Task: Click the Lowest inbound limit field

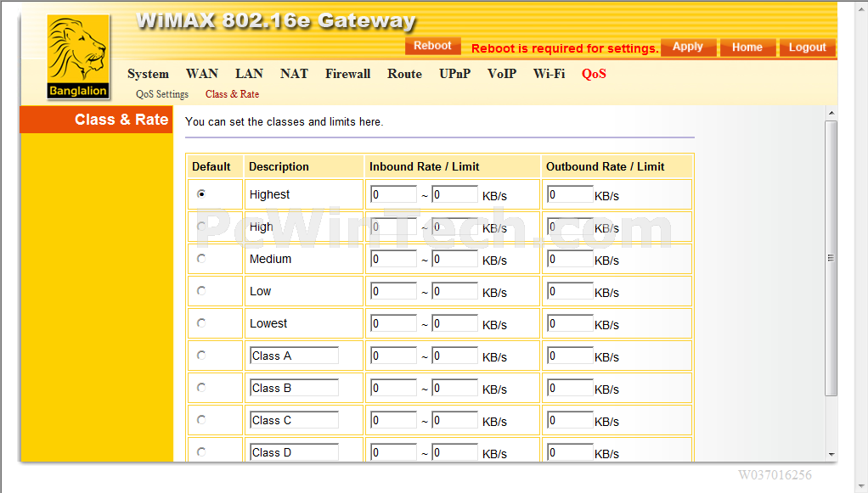Action: click(x=454, y=323)
